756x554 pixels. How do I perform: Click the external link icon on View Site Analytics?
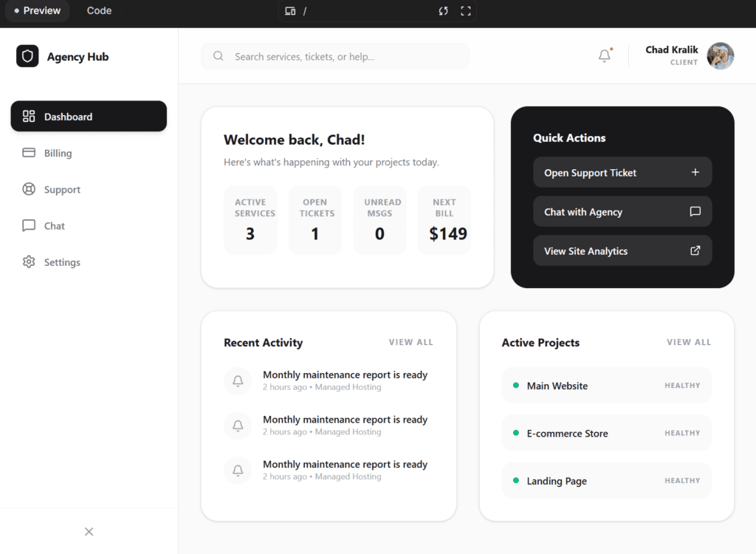[x=695, y=250]
